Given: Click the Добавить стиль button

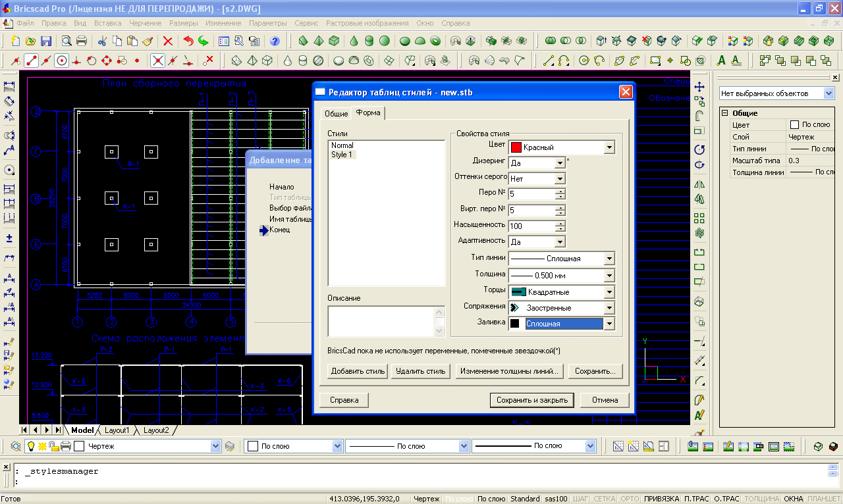Looking at the screenshot, I should pyautogui.click(x=358, y=371).
